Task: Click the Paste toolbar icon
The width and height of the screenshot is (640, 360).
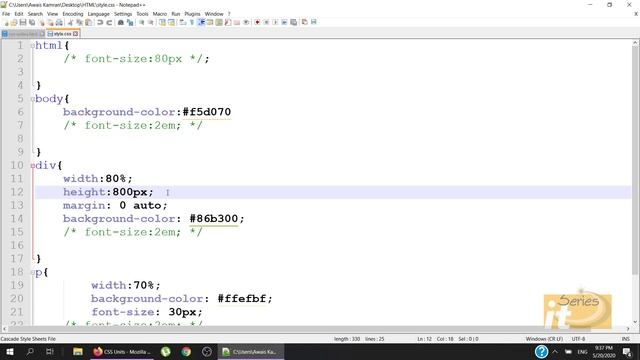Action: point(88,22)
